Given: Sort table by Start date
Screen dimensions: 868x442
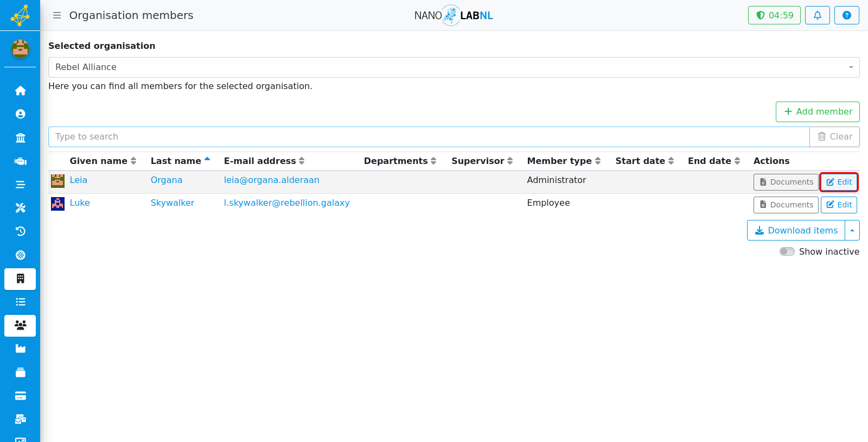Looking at the screenshot, I should click(644, 161).
